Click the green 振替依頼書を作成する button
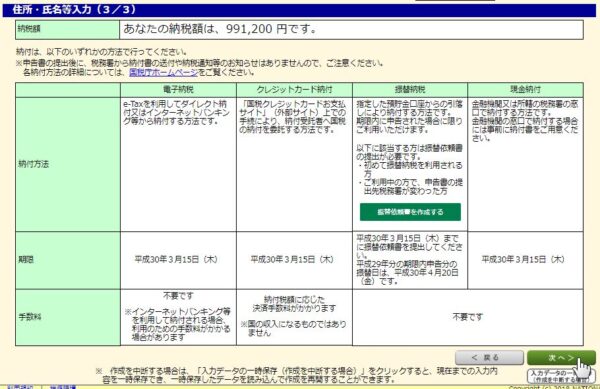The height and width of the screenshot is (389, 600). click(x=410, y=212)
